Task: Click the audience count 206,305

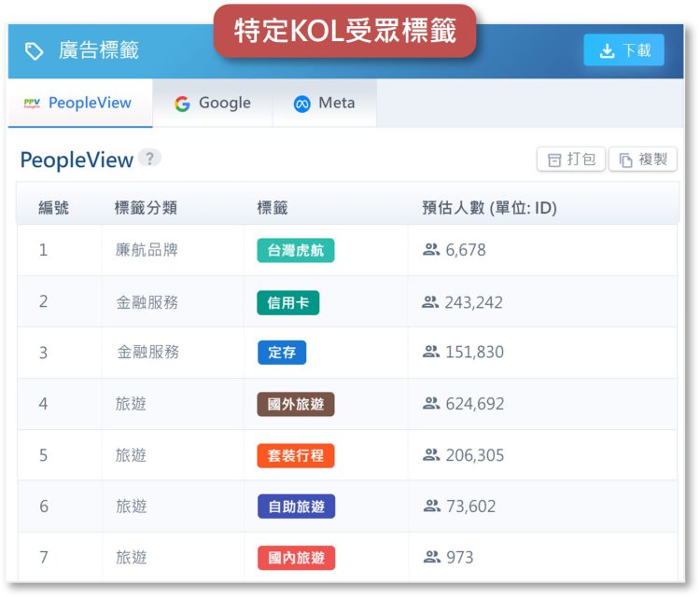Action: coord(475,455)
